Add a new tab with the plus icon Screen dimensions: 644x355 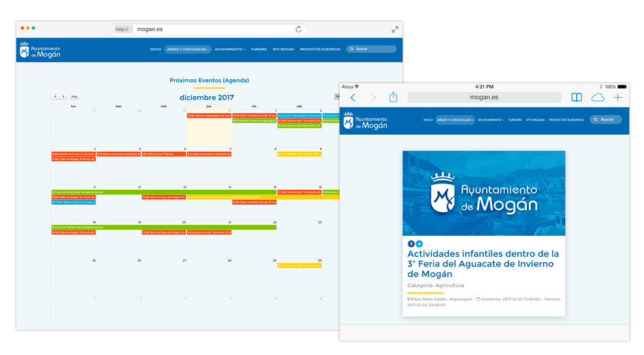618,98
